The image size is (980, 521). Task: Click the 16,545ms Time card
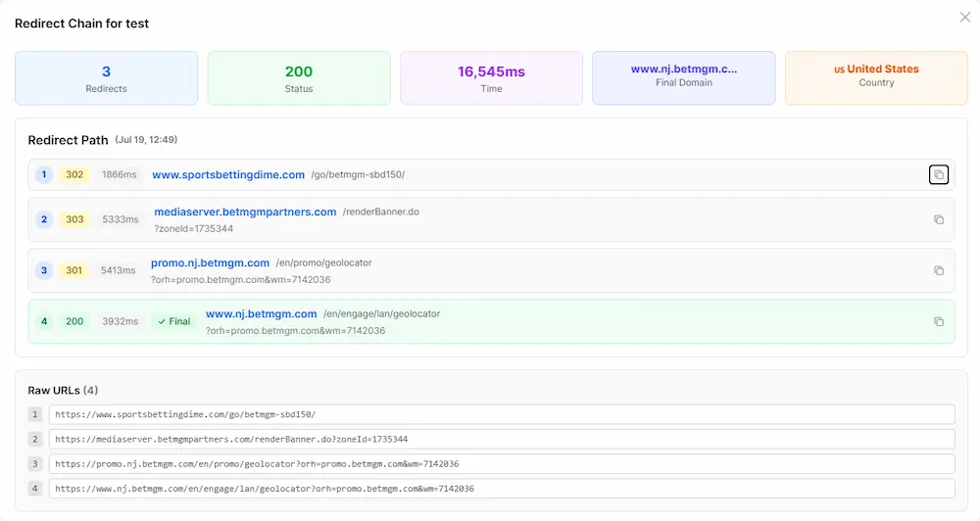click(x=491, y=78)
